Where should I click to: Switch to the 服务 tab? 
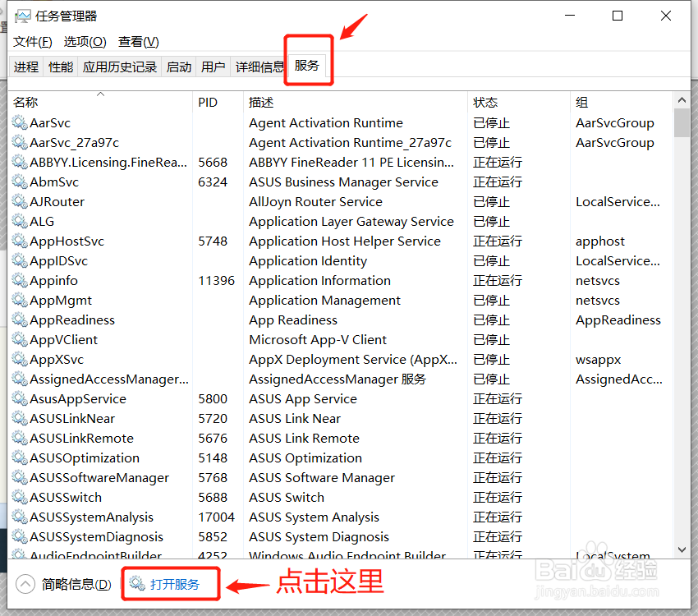tap(308, 67)
